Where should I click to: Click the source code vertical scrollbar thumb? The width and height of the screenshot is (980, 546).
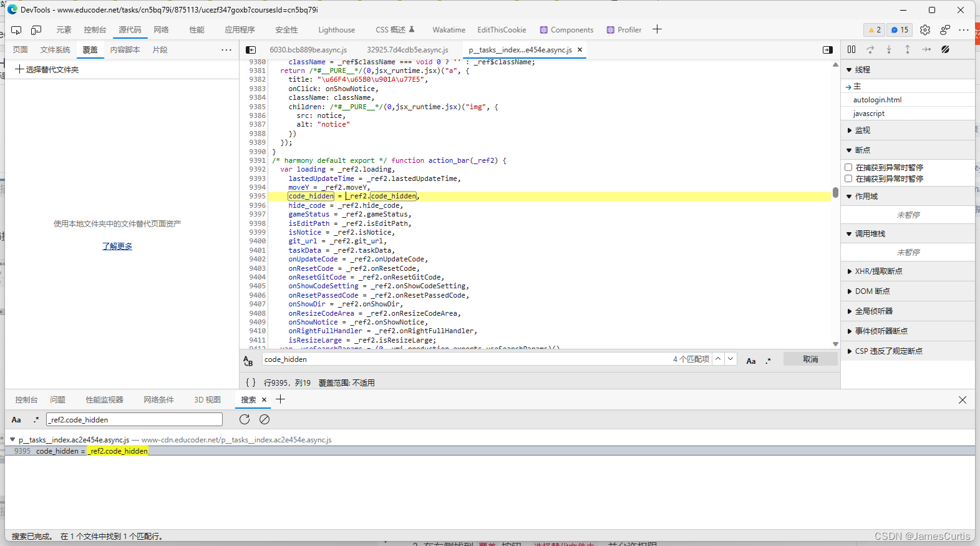pos(835,192)
